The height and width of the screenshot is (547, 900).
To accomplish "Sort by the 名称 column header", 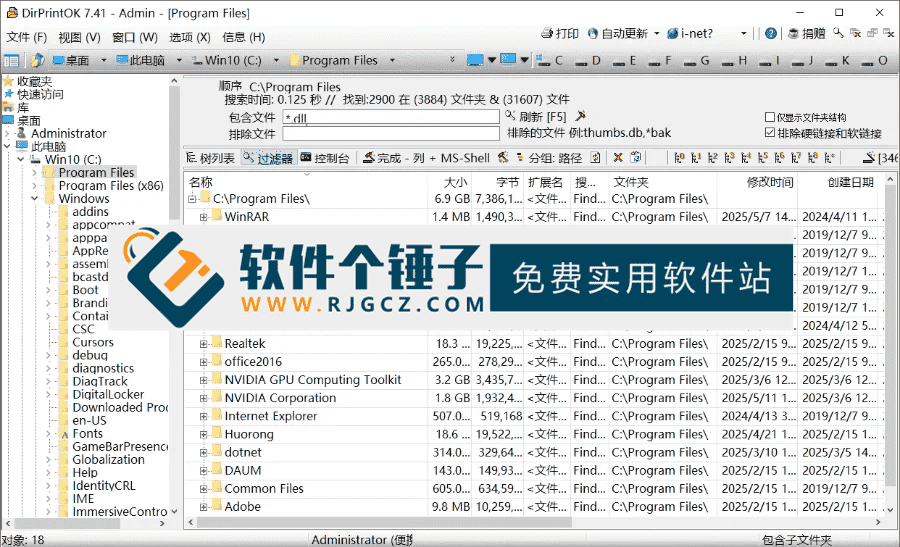I will pos(307,182).
